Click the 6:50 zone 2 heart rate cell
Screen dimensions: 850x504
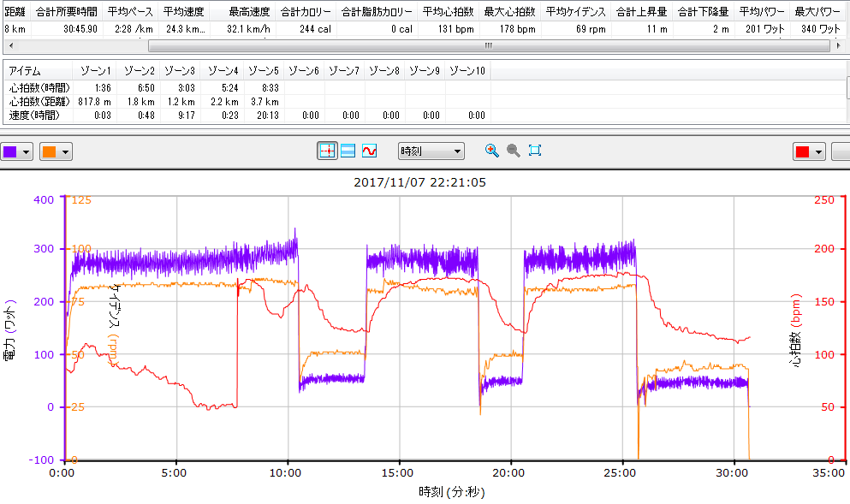146,88
